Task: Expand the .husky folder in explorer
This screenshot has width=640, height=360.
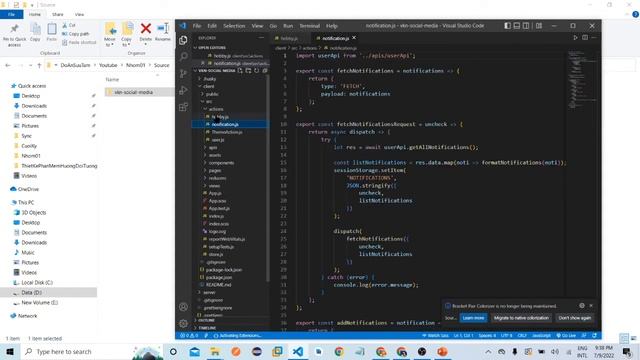Action: coord(209,79)
